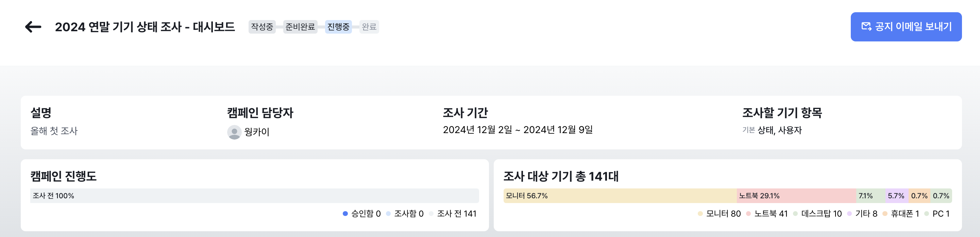
Task: Select the 완료 status step
Action: tap(369, 27)
